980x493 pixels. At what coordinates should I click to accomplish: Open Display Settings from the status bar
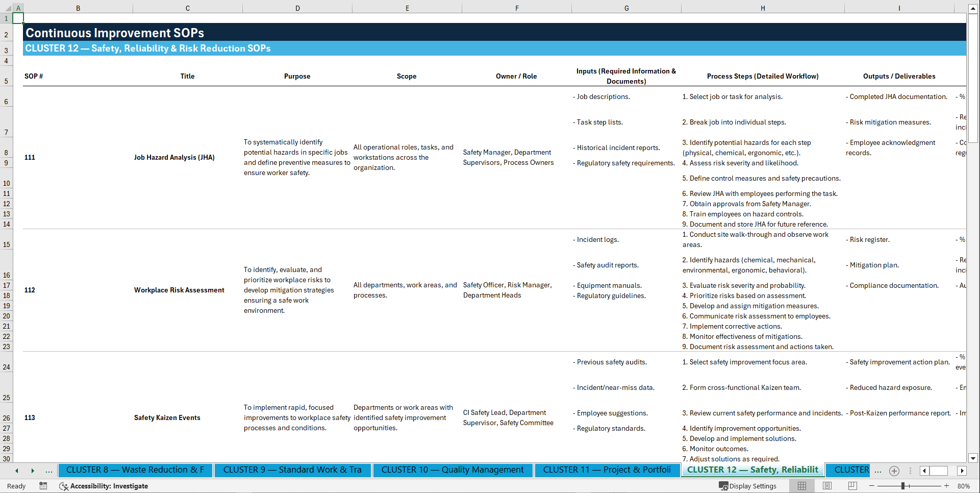pyautogui.click(x=748, y=486)
